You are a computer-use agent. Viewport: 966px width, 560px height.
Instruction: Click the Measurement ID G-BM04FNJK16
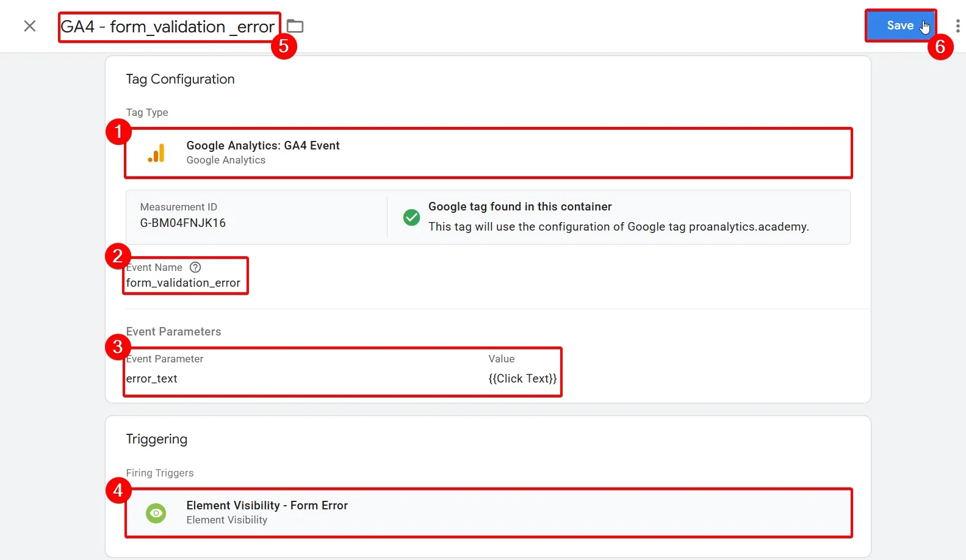pyautogui.click(x=183, y=223)
